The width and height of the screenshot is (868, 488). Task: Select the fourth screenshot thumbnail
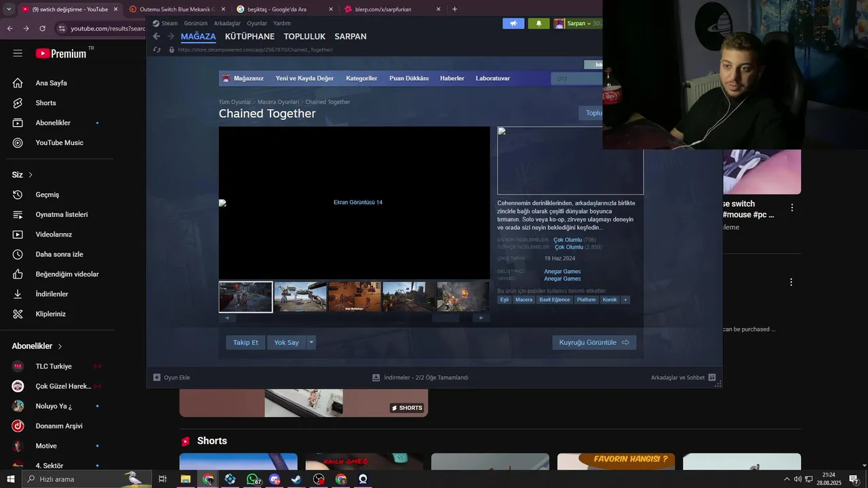pyautogui.click(x=409, y=297)
